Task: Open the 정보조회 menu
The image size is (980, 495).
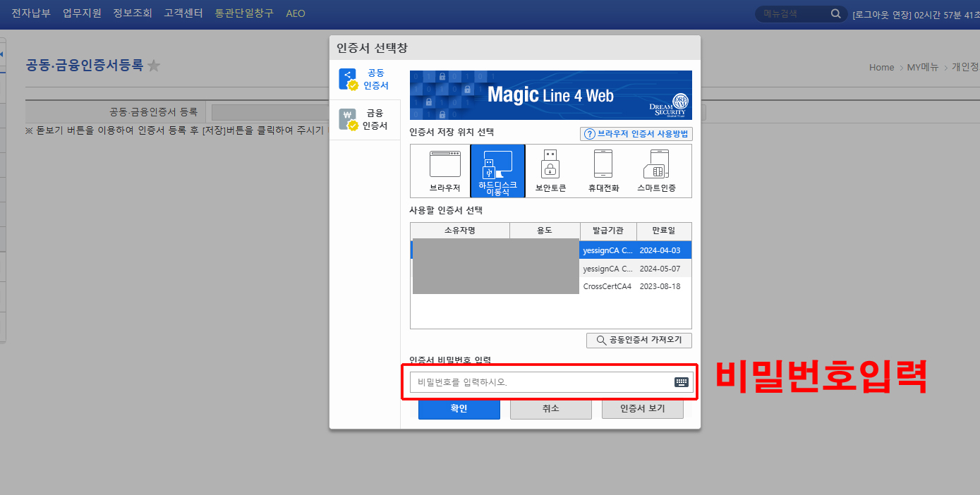Action: 133,13
